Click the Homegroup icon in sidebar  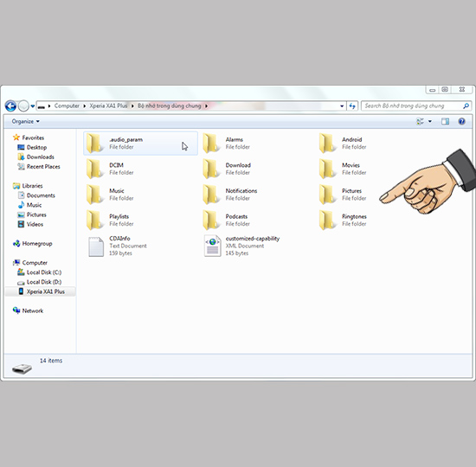16,243
